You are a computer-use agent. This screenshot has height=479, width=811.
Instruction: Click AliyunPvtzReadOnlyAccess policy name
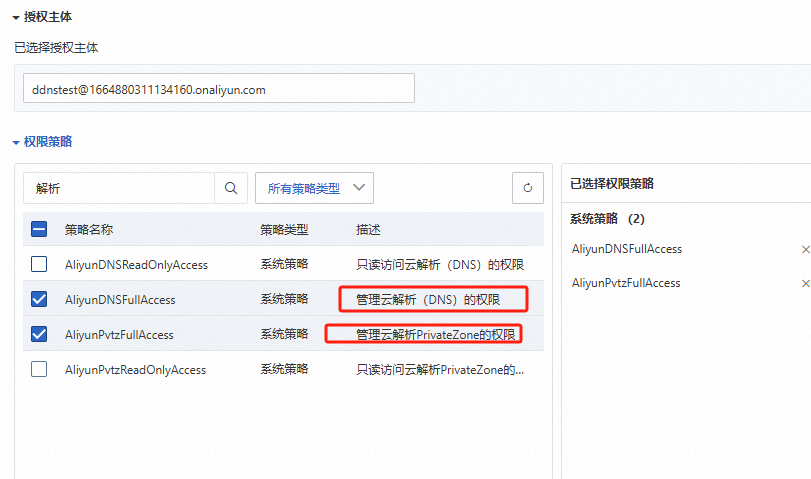[135, 370]
